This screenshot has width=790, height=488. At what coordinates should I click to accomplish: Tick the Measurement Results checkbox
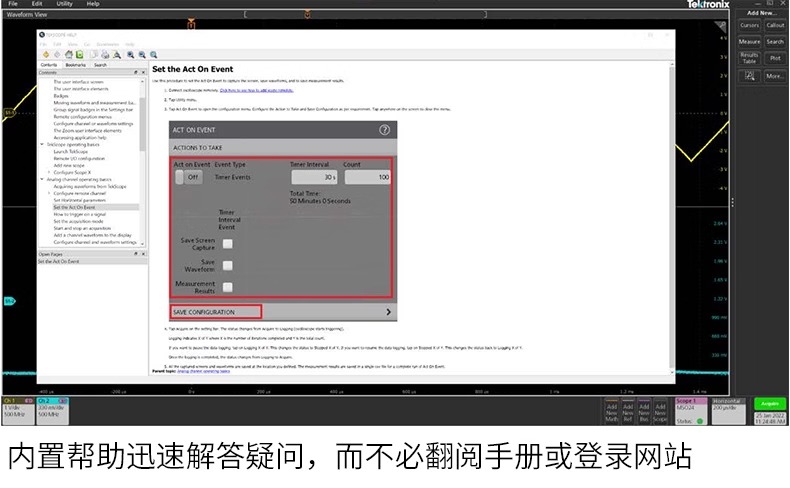[228, 287]
